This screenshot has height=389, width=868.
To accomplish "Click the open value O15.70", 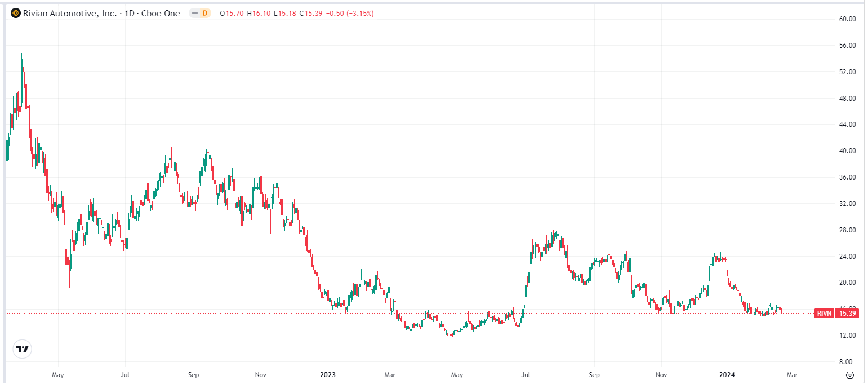I will [232, 13].
